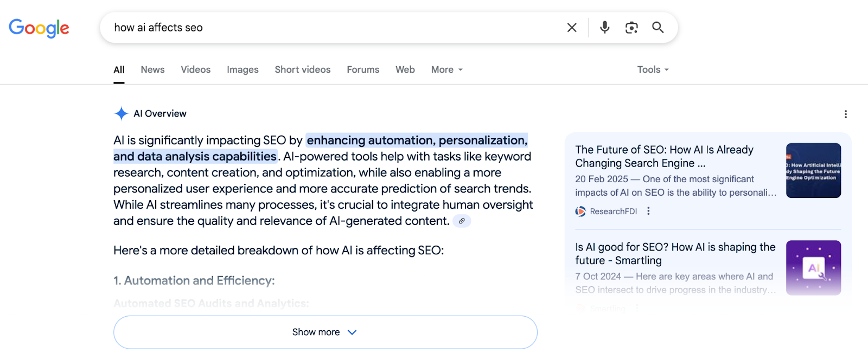Open the three-dot menu next to ResearchFDI

point(648,211)
